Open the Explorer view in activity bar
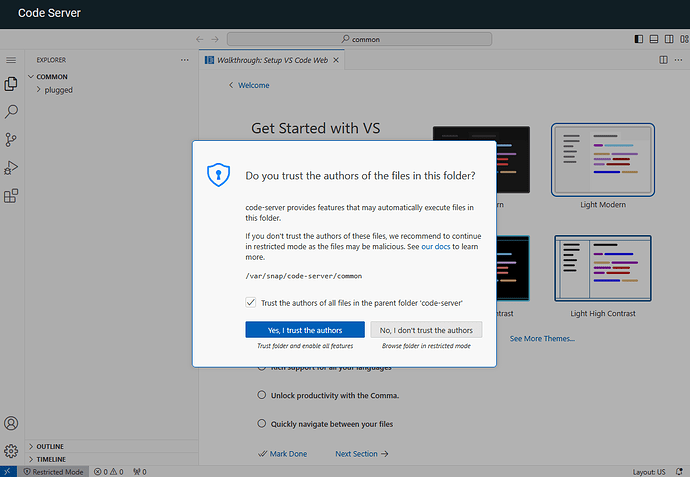The height and width of the screenshot is (477, 690). coord(12,84)
